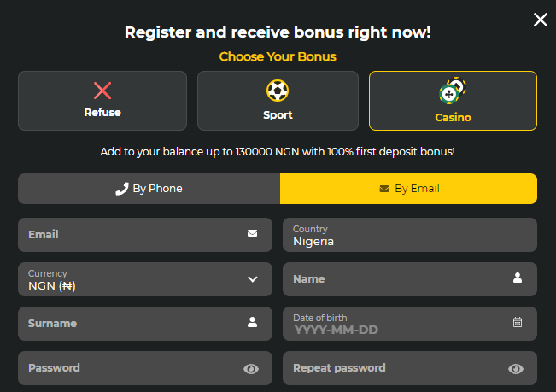Image resolution: width=556 pixels, height=392 pixels.
Task: Click the red X Refuse icon
Action: (x=102, y=91)
